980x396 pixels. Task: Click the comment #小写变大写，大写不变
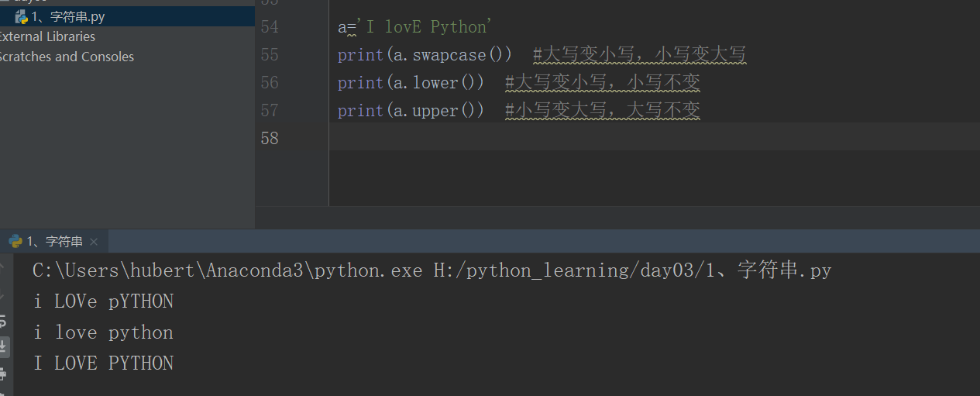tap(603, 111)
